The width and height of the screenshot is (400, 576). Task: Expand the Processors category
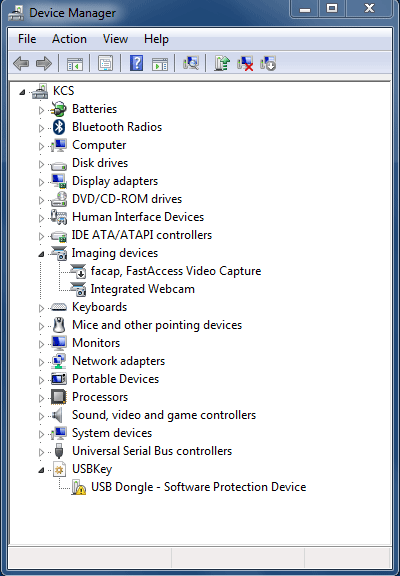tap(41, 398)
